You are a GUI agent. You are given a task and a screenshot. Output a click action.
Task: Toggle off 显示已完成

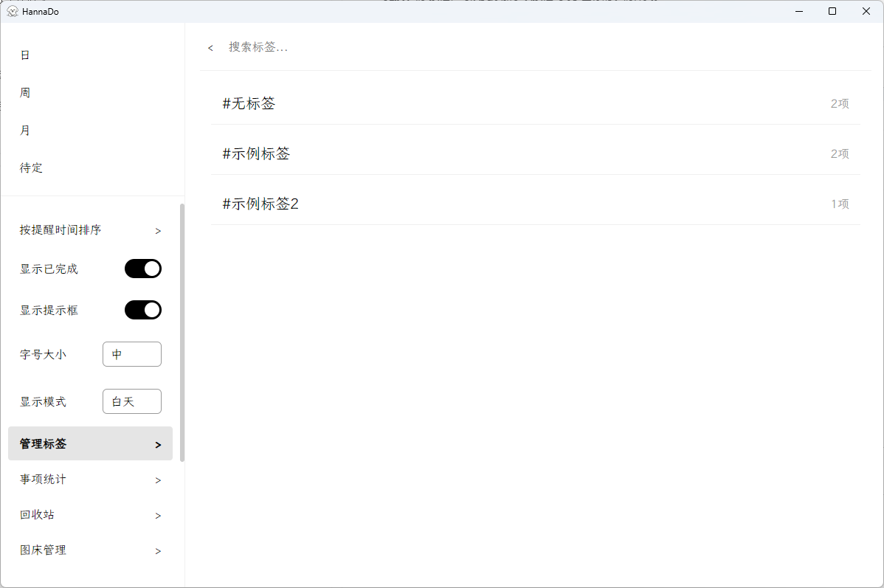[142, 268]
